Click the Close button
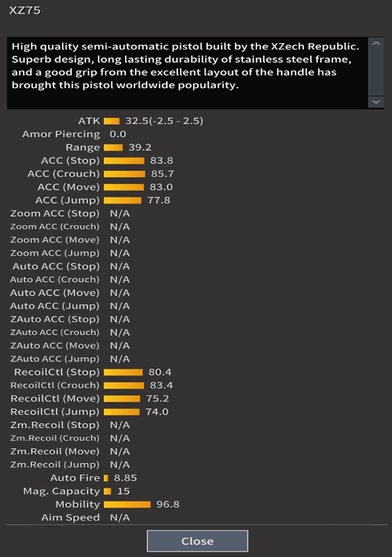 [197, 541]
